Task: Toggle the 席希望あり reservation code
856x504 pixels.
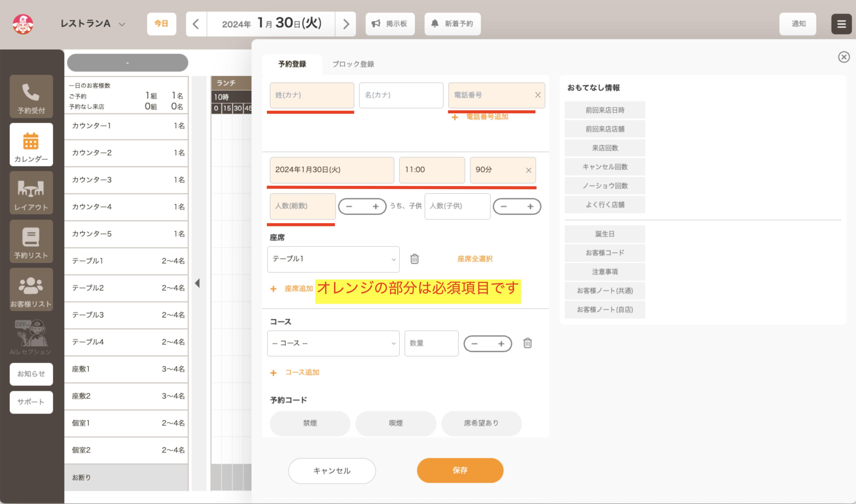Action: (x=481, y=423)
